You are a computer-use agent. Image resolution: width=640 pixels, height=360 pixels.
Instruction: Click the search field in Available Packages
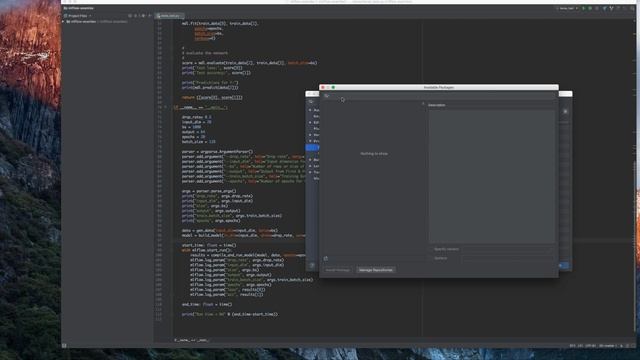tap(439, 96)
